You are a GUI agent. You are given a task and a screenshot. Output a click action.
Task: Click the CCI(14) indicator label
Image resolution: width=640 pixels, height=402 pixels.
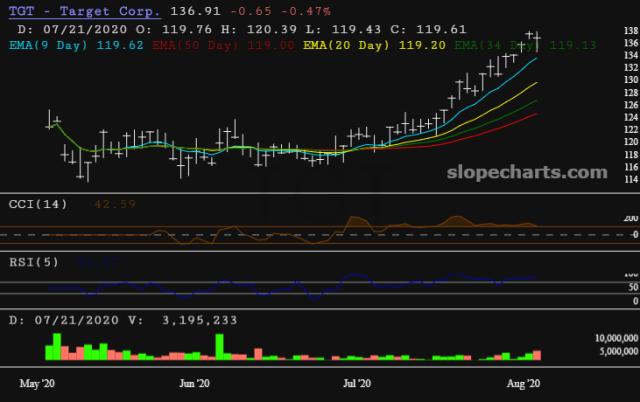tap(38, 204)
